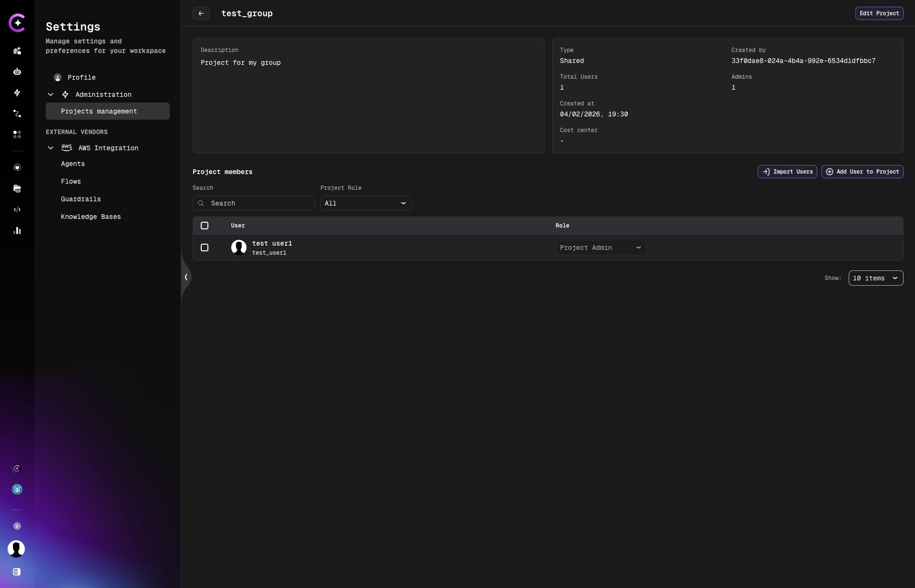
Task: Select the robot Agents icon in sidebar
Action: 17,72
